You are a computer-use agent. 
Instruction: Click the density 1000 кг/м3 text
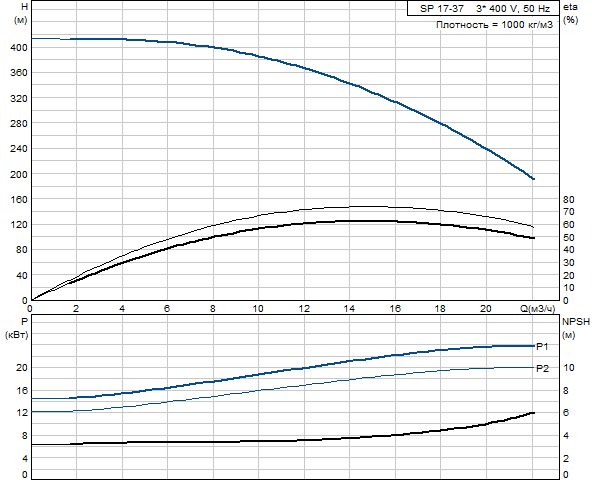pos(494,25)
